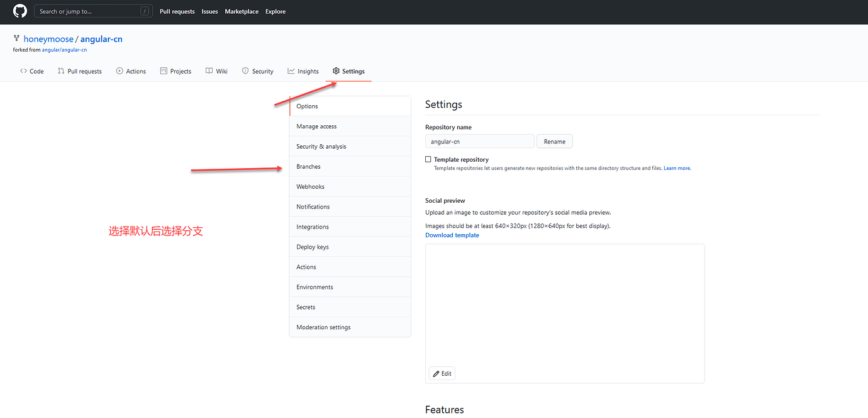
Task: Click the Edit social preview button
Action: tap(442, 373)
